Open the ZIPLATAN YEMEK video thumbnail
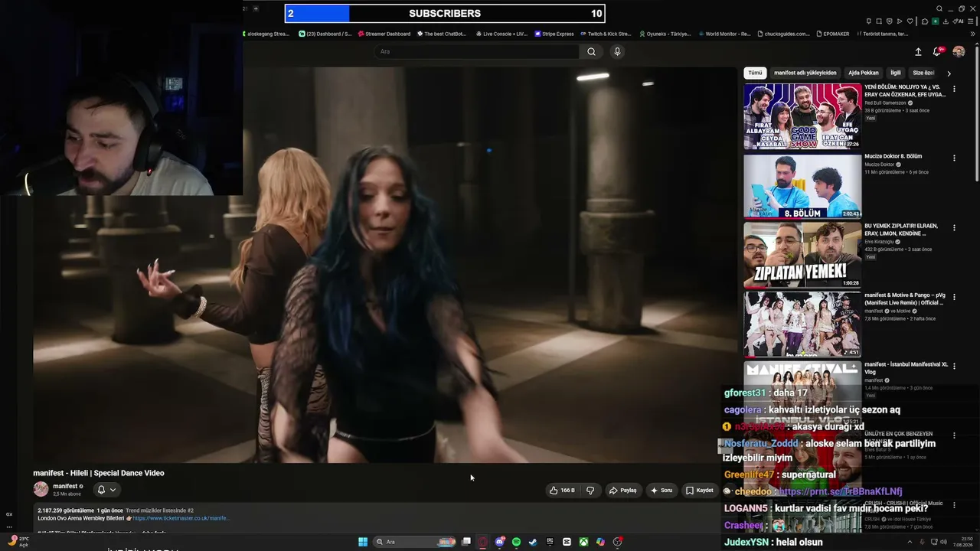 pyautogui.click(x=802, y=255)
